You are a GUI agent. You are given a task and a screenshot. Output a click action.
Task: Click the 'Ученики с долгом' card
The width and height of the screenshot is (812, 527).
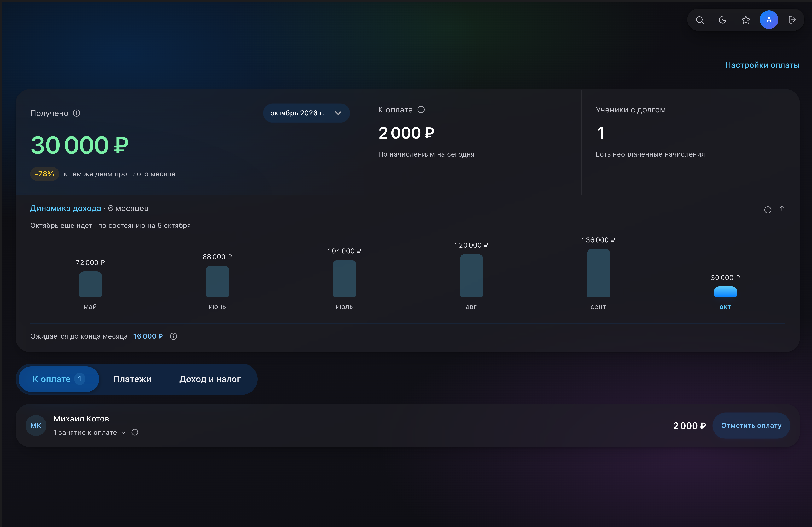[690, 142]
